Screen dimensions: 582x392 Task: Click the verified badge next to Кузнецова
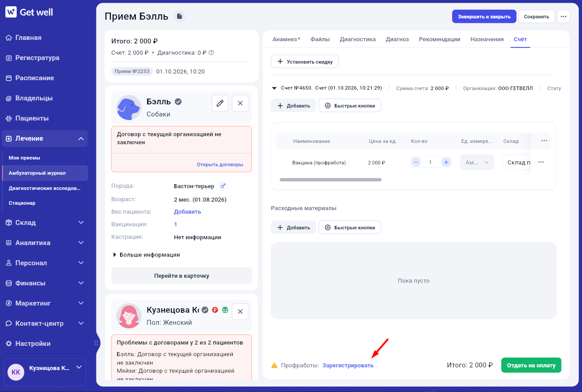coord(205,310)
